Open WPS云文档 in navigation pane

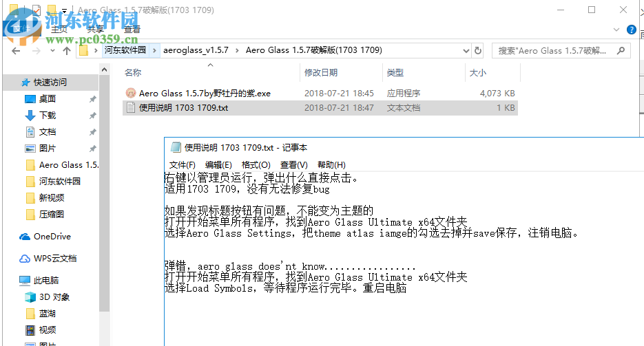[x=56, y=259]
